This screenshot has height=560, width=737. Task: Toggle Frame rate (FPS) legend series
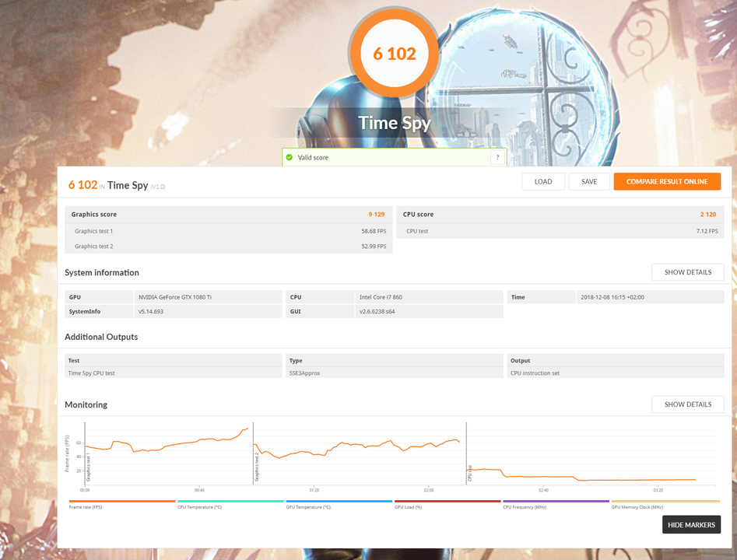pos(121,505)
